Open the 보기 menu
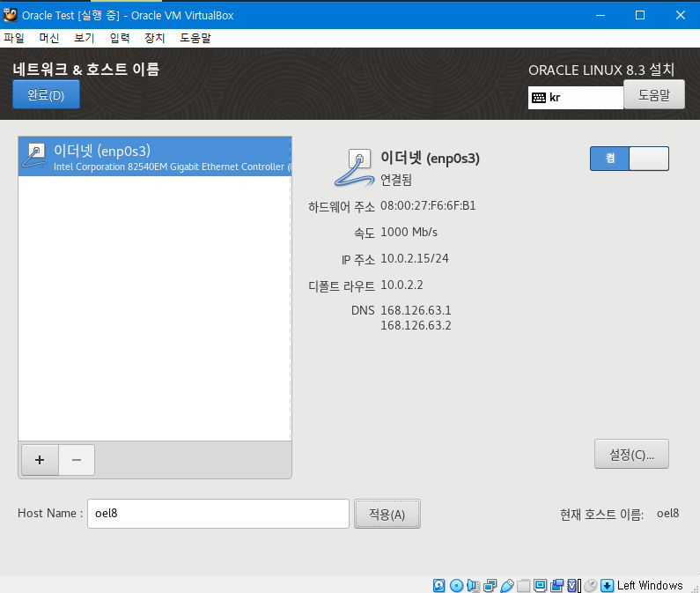 (85, 38)
